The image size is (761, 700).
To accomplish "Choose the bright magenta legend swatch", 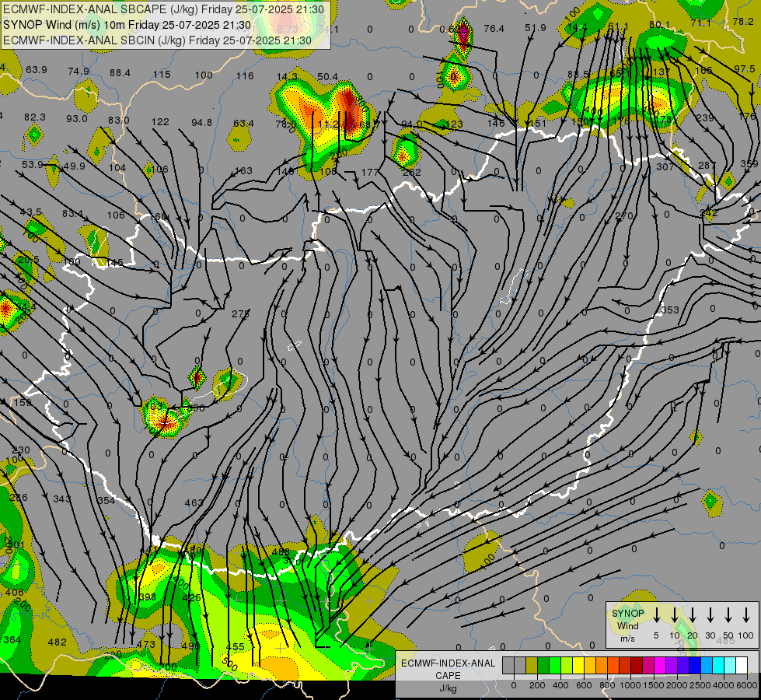I will pyautogui.click(x=660, y=665).
